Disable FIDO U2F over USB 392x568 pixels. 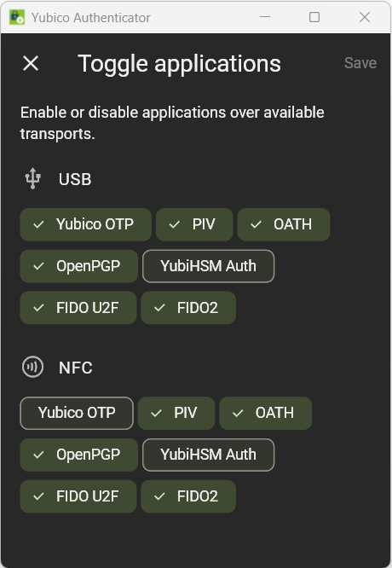[78, 308]
